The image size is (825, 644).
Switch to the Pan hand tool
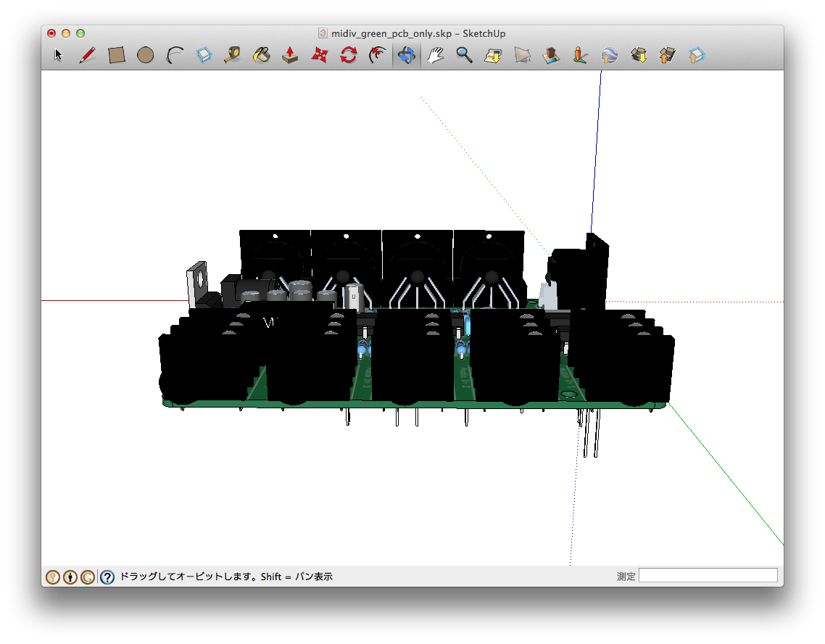click(x=436, y=55)
